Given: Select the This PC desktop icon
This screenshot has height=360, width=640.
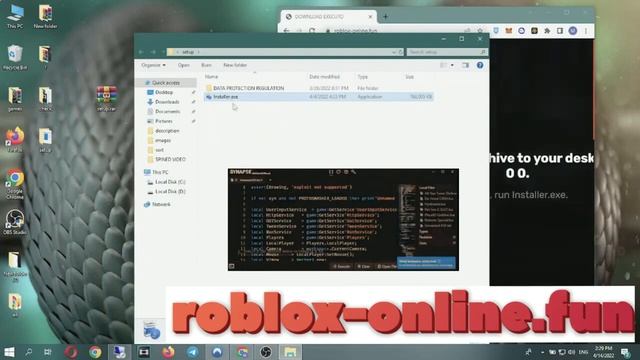Looking at the screenshot, I should pyautogui.click(x=15, y=16).
